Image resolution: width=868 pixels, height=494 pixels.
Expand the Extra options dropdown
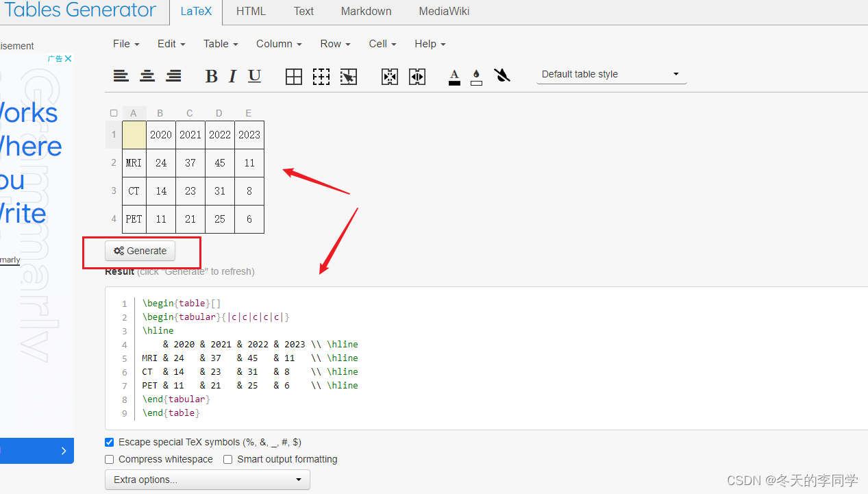pyautogui.click(x=208, y=480)
